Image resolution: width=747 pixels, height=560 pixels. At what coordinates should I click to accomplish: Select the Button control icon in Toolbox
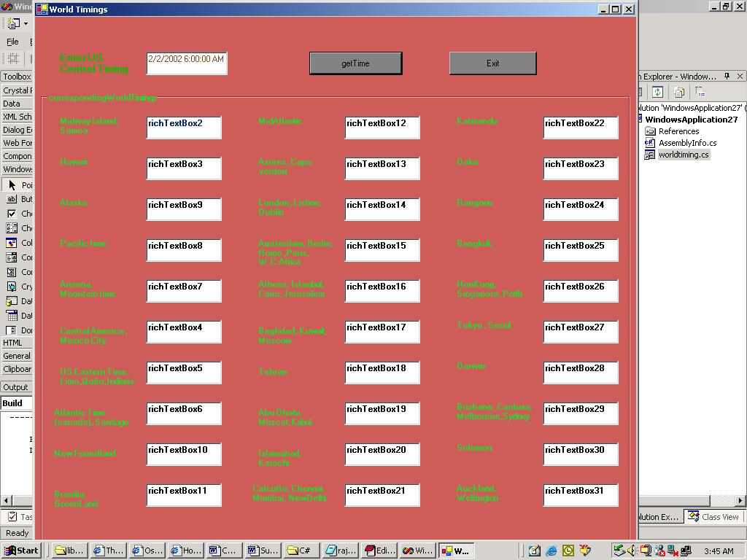pyautogui.click(x=12, y=199)
